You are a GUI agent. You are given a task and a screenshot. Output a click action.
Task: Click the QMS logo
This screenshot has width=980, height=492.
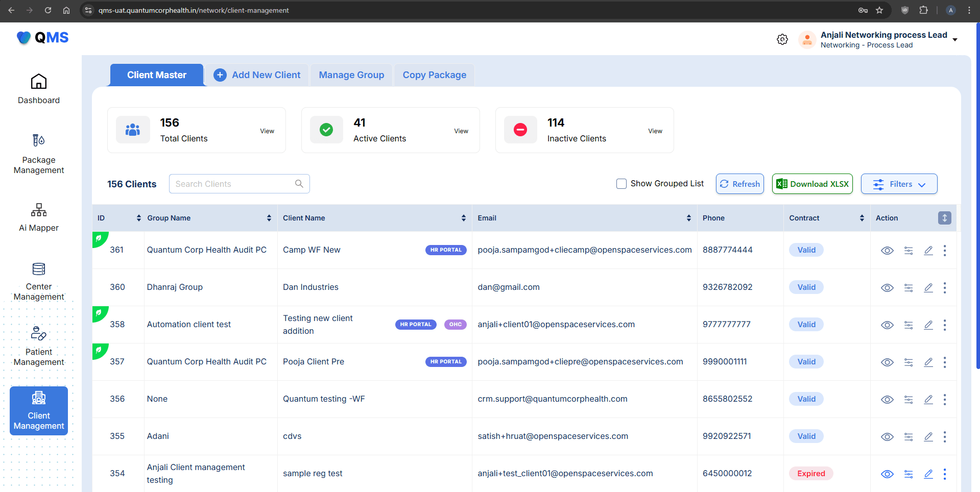[x=43, y=37]
